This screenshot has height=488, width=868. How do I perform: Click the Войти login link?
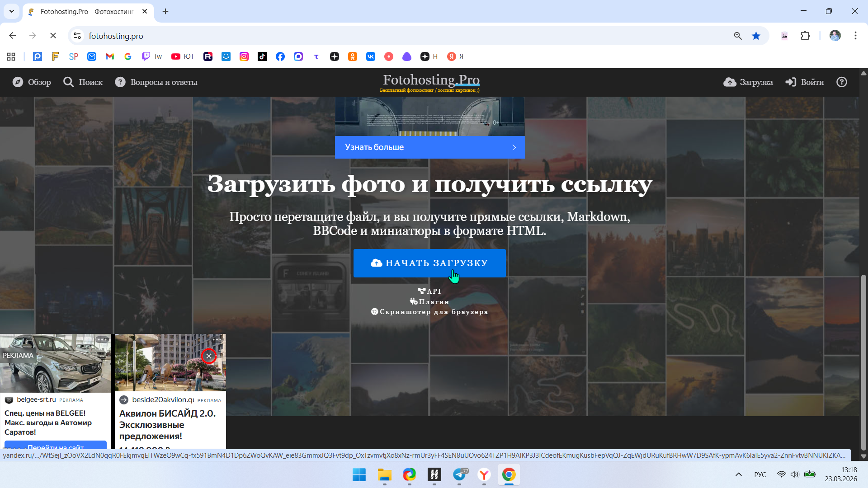[805, 82]
